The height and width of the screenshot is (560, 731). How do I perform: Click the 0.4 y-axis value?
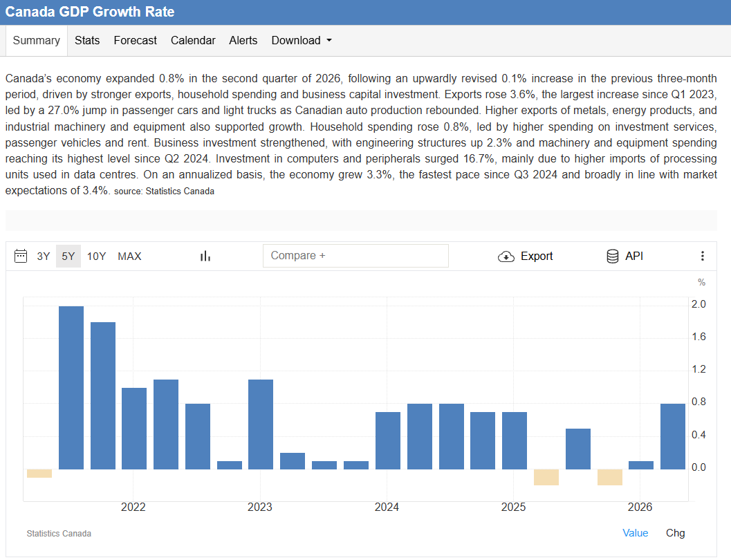(698, 435)
